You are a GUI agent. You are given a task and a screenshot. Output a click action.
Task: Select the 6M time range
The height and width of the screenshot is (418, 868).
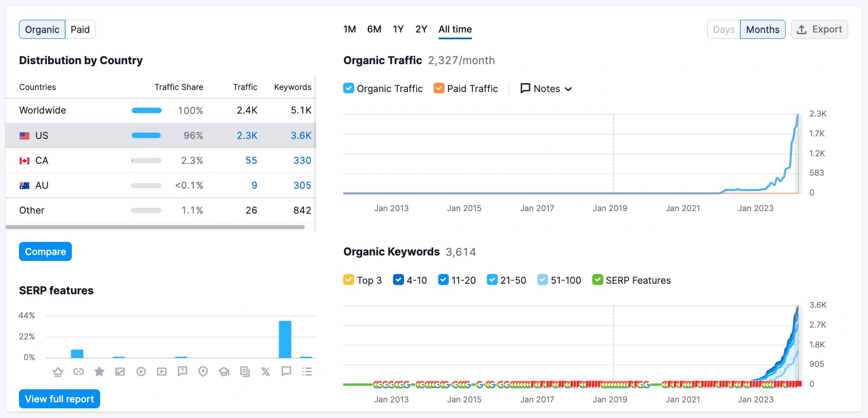374,29
